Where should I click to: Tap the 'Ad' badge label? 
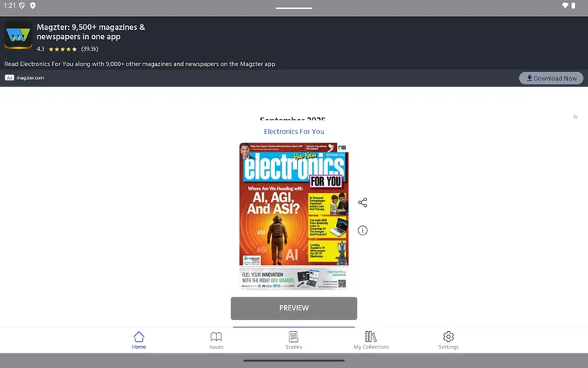click(x=9, y=77)
